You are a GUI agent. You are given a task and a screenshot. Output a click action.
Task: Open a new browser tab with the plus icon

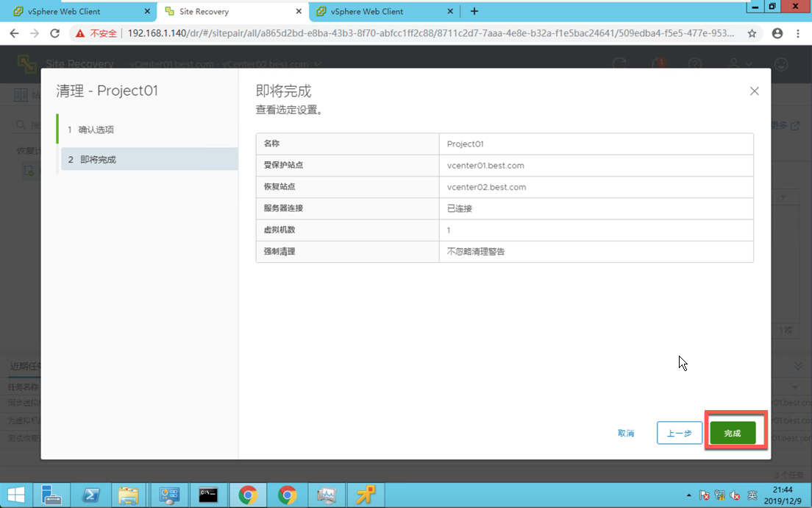[x=474, y=11]
